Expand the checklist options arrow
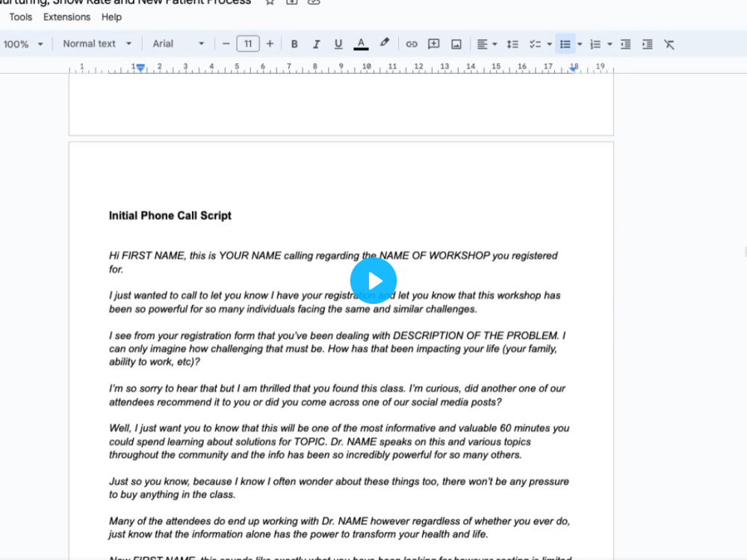Screen dimensions: 747x560 pos(549,44)
